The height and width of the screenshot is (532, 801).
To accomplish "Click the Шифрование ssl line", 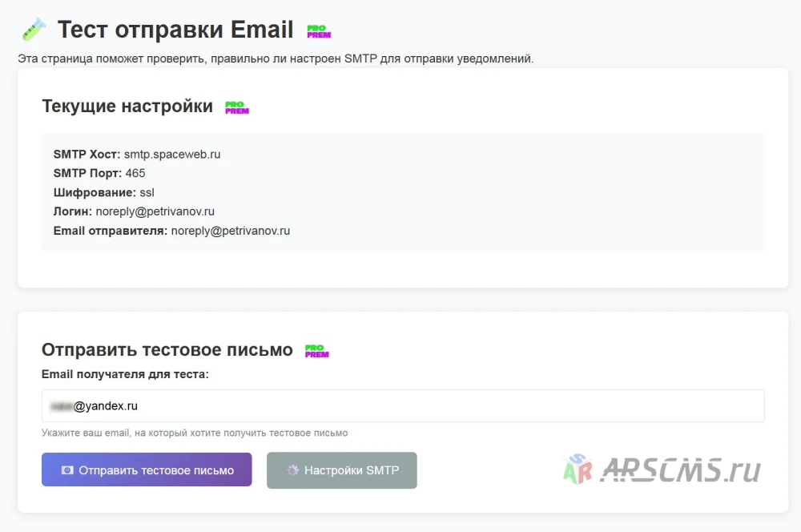I will 103,192.
